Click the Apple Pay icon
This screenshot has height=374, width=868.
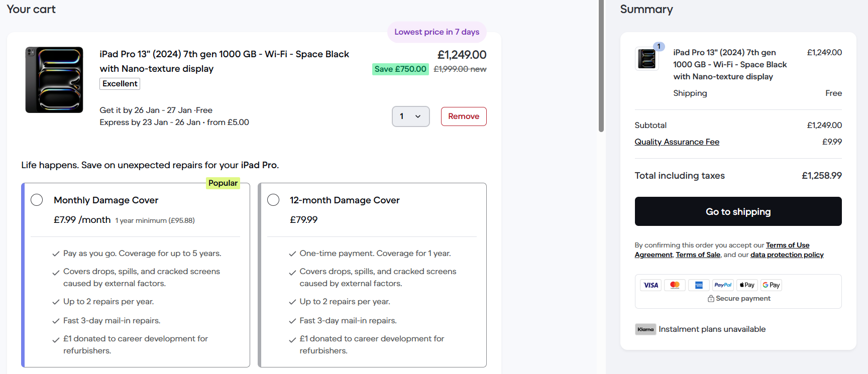pyautogui.click(x=747, y=285)
